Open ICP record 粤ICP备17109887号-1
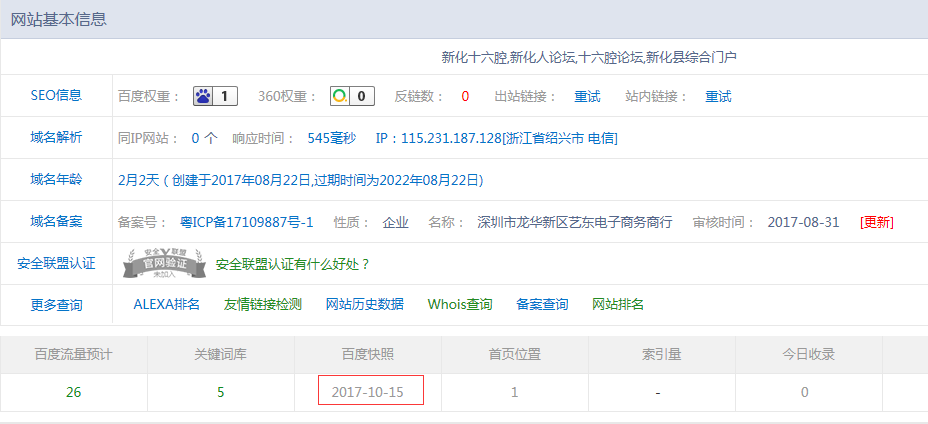The image size is (928, 424). pos(246,222)
